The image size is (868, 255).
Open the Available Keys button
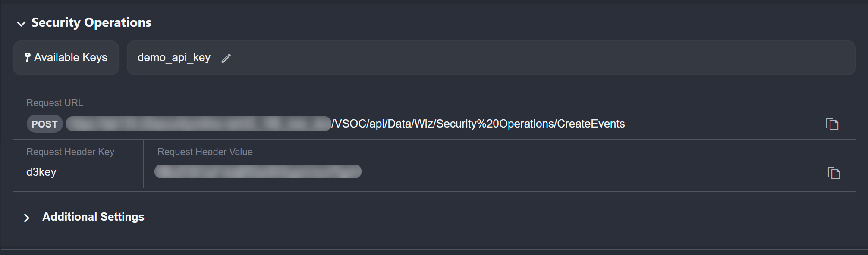pos(66,58)
